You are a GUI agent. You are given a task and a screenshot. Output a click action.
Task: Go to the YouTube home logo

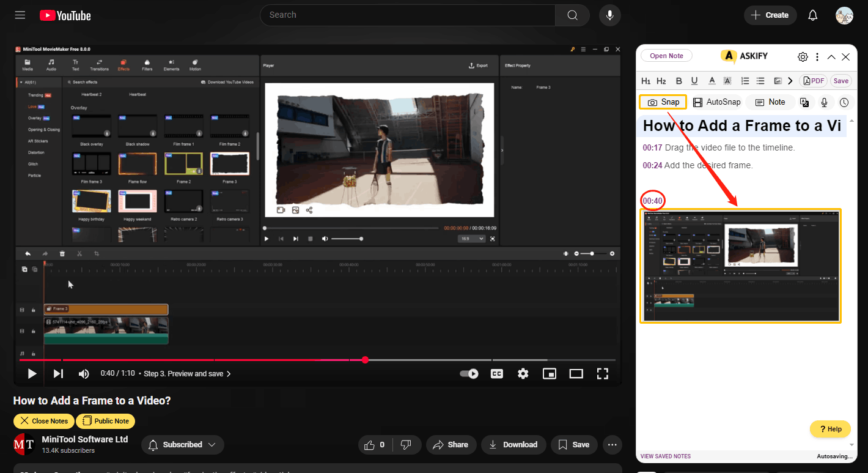tap(65, 15)
